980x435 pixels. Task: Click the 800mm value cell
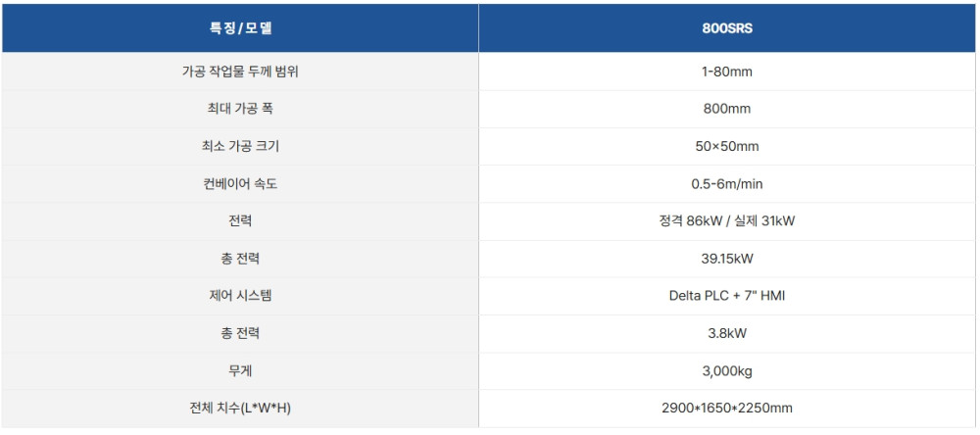coord(727,109)
